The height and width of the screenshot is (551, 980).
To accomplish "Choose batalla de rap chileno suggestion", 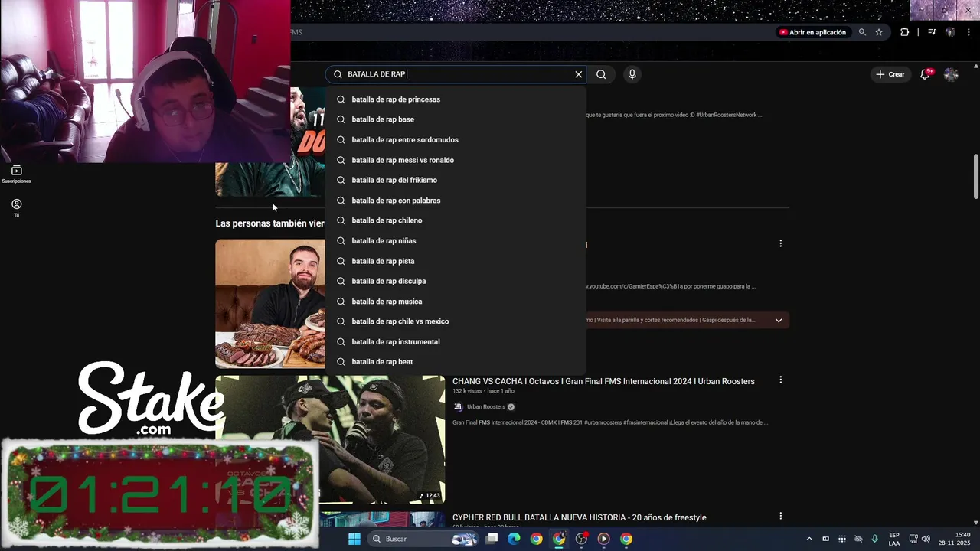I will tap(456, 220).
